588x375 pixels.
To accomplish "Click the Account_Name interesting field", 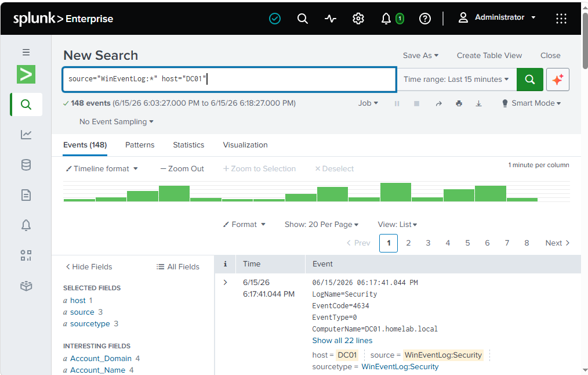I will click(97, 370).
